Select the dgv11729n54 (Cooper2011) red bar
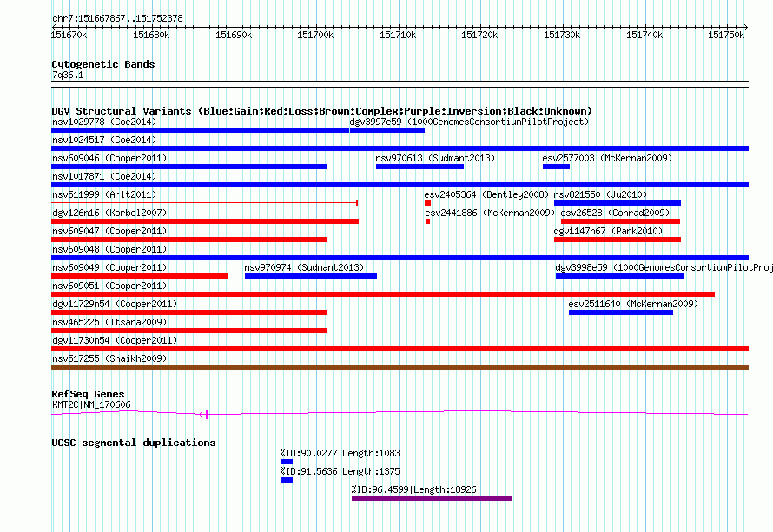Screen dimensions: 773x532 point(188,312)
